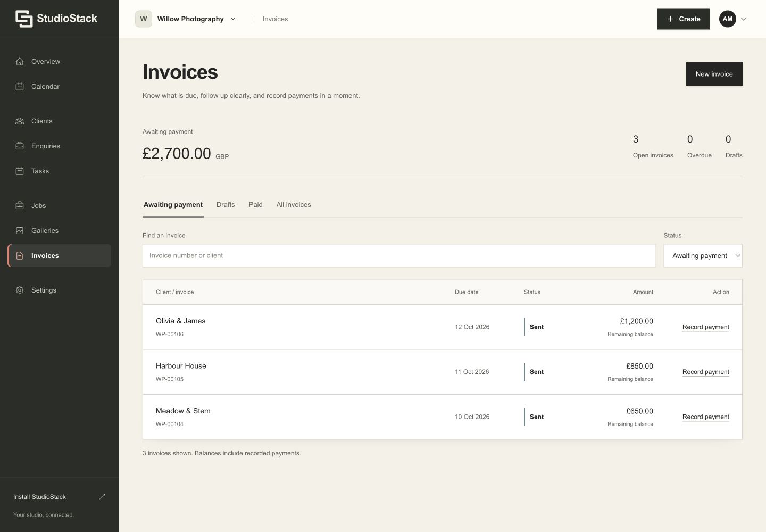
Task: Click the £1,200.00 amount
Action: click(x=636, y=321)
